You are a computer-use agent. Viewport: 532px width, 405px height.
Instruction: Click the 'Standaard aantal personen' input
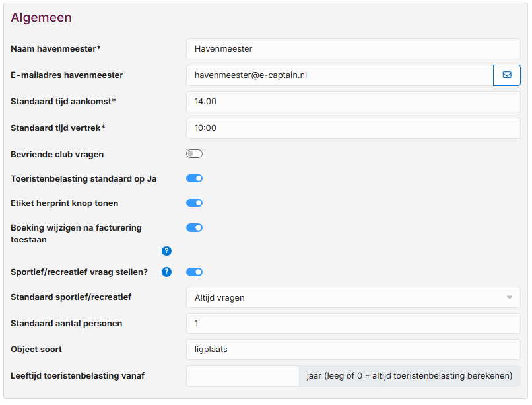[353, 324]
